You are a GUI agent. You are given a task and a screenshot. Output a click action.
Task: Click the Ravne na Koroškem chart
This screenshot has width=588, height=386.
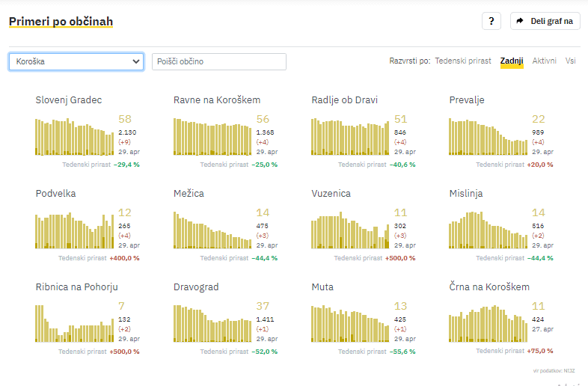pyautogui.click(x=212, y=135)
